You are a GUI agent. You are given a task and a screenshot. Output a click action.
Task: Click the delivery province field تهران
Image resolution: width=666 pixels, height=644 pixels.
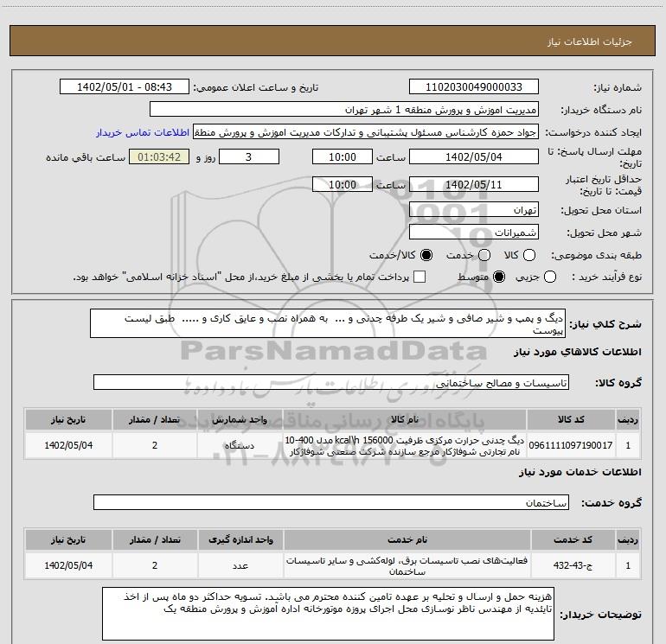474,209
